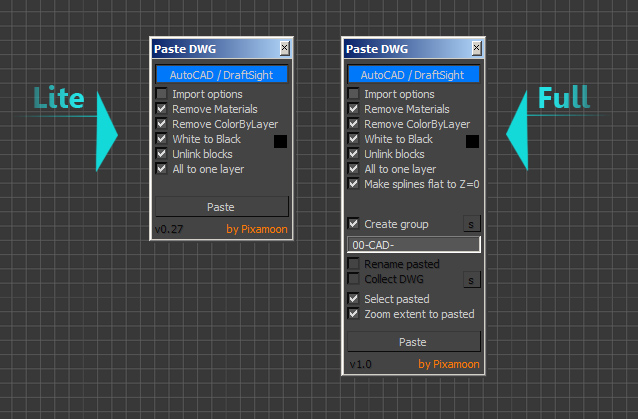
Task: Uncheck Unlink blocks in Lite window
Action: click(162, 154)
